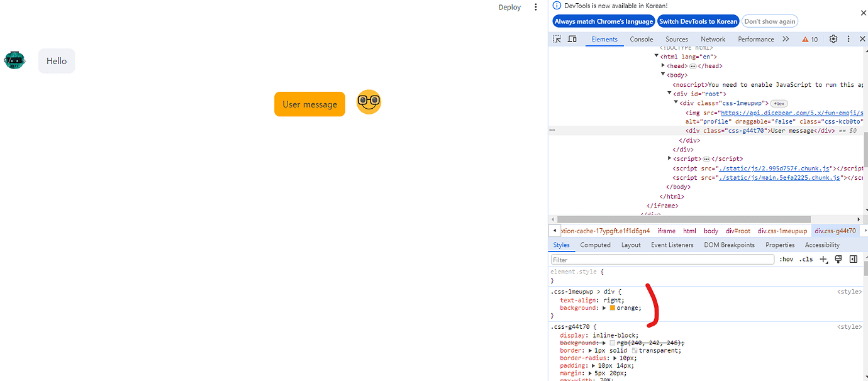Select the inspect element picker tool
Screen dimensions: 868x381
click(x=556, y=38)
